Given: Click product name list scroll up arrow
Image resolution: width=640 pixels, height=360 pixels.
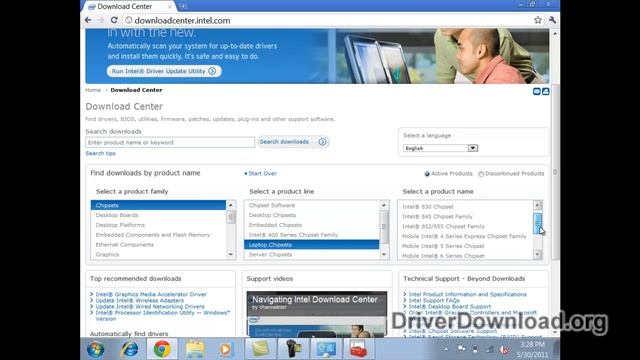Looking at the screenshot, I should point(538,205).
